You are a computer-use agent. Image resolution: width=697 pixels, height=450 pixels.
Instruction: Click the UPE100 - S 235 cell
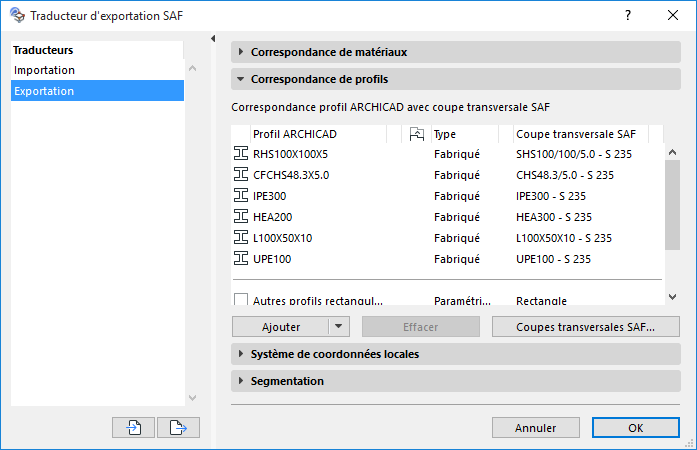point(553,259)
